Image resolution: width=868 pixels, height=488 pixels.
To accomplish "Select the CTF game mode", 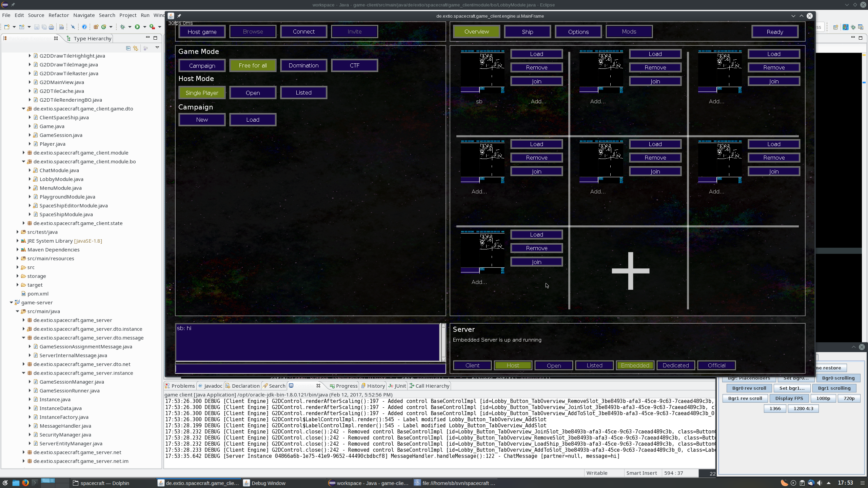I will (x=354, y=65).
